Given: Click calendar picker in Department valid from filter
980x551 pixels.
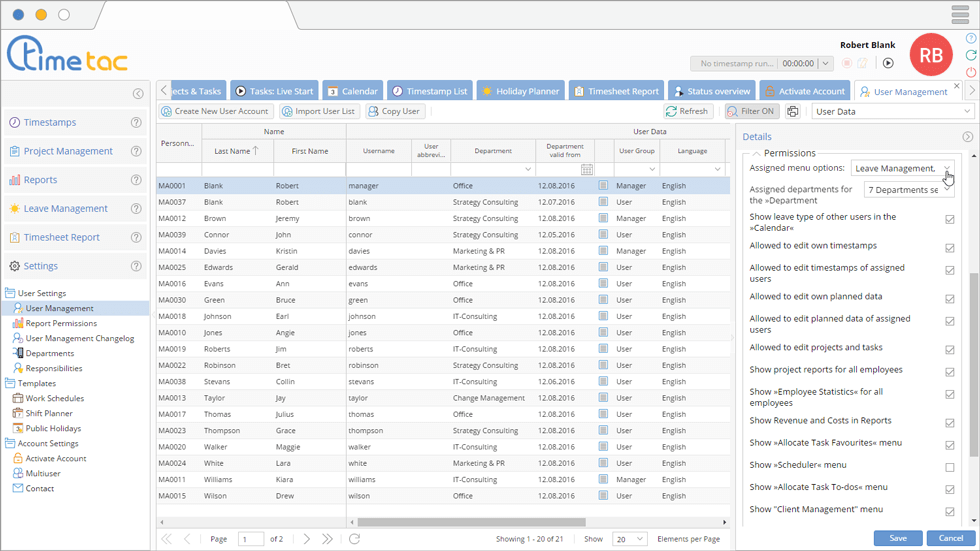Looking at the screenshot, I should 587,169.
